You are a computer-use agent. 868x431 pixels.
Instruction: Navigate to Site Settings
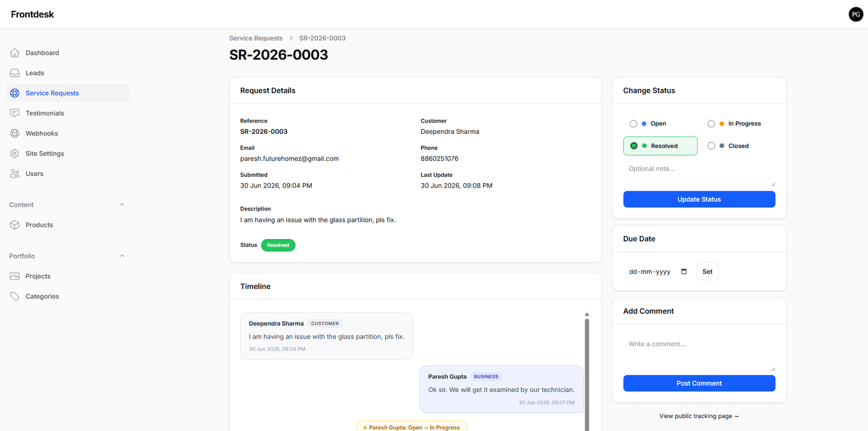[68, 153]
